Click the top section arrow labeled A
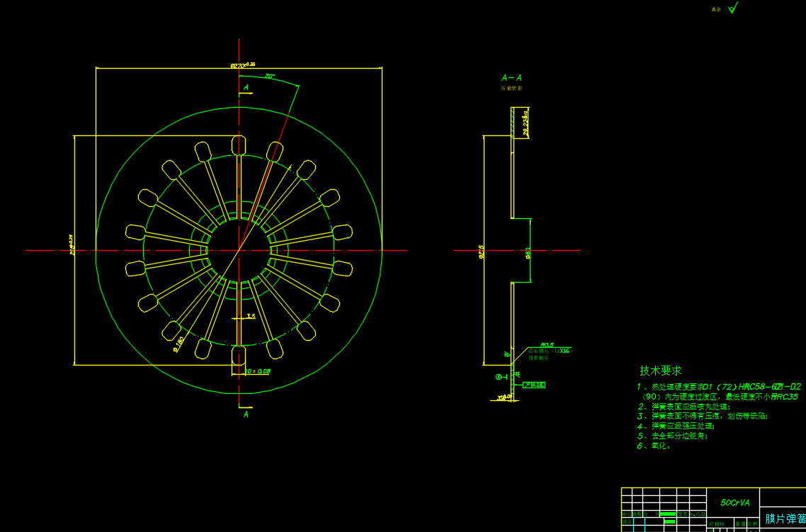Viewport: 806px width, 532px height. point(246,89)
